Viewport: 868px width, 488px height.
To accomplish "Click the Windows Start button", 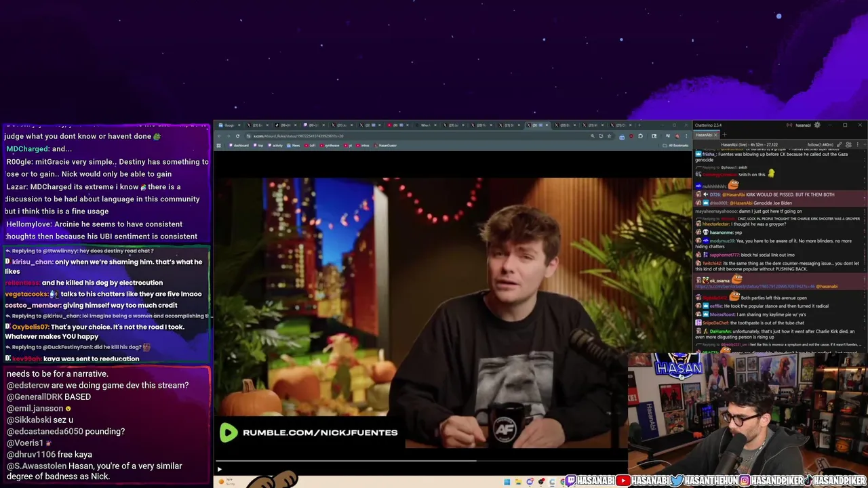I will (x=507, y=482).
